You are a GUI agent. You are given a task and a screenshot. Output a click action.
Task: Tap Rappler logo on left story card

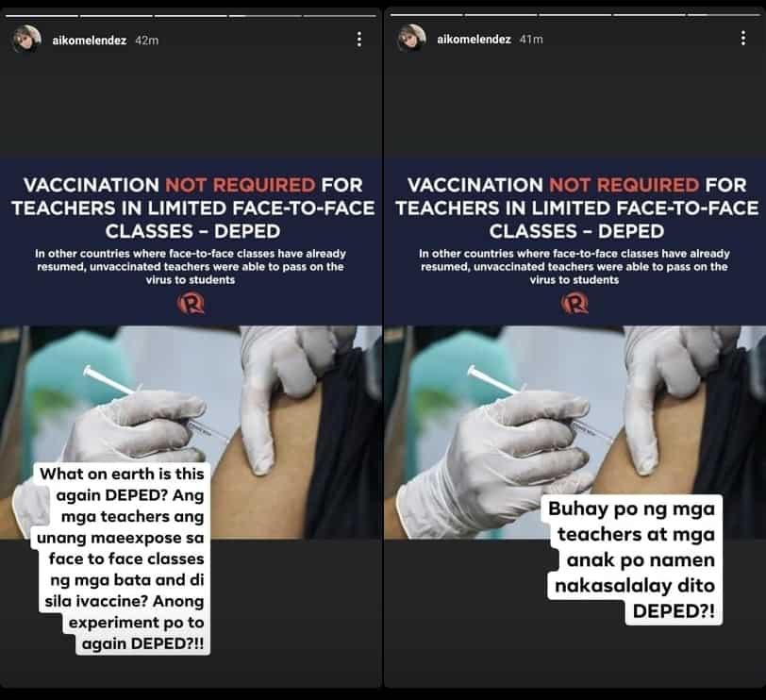(191, 304)
